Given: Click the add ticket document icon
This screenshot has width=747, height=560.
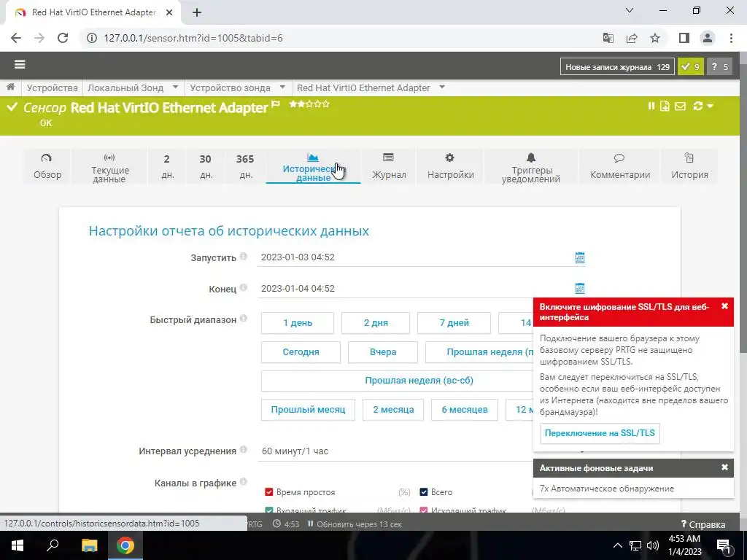Looking at the screenshot, I should tap(665, 106).
